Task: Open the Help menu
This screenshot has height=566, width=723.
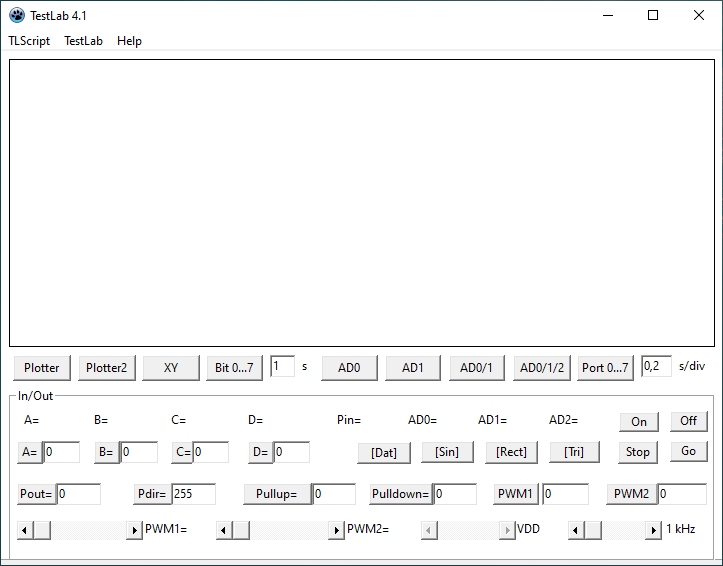Action: click(x=129, y=41)
